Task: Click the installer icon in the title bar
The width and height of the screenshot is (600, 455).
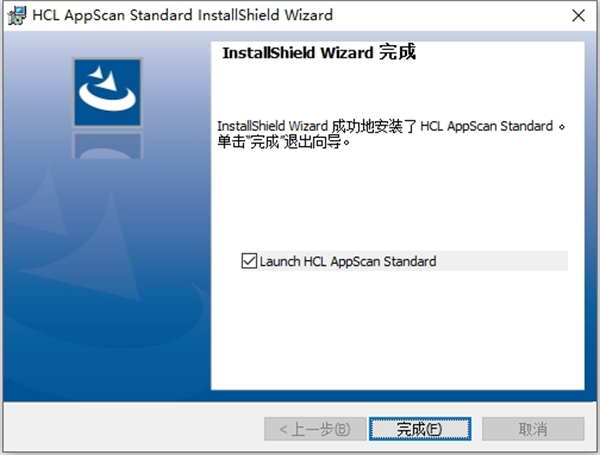Action: point(17,15)
